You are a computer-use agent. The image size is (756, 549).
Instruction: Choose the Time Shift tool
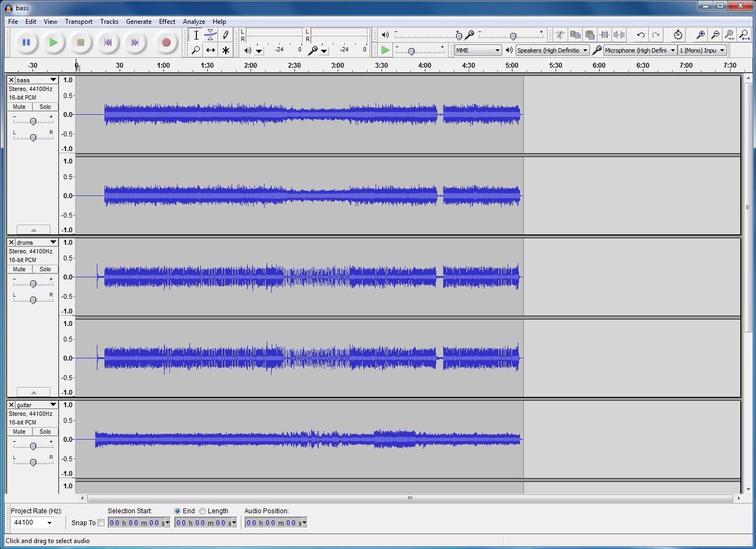tap(211, 50)
